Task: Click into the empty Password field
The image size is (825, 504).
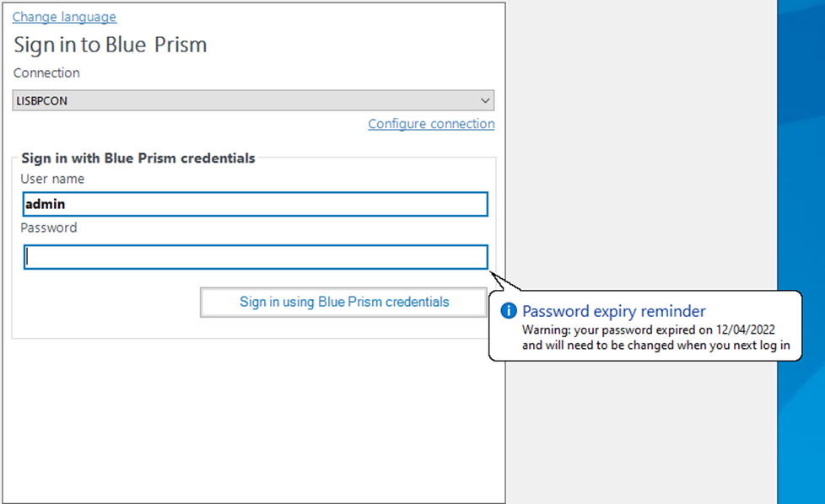Action: [256, 256]
